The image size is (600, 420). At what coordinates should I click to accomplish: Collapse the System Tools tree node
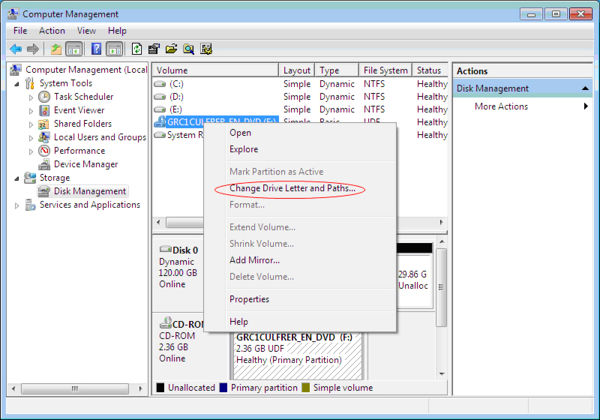[17, 84]
